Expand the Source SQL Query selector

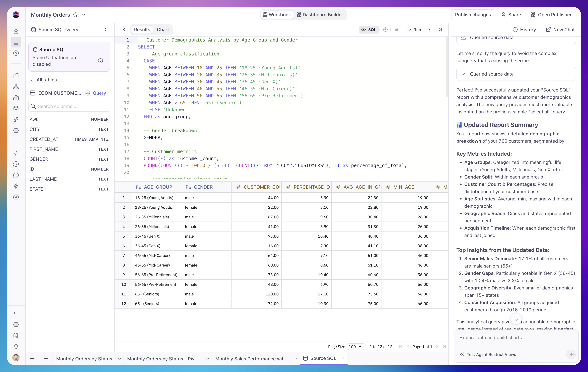coord(69,30)
